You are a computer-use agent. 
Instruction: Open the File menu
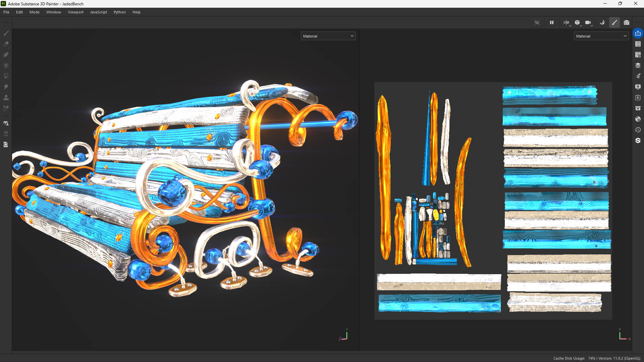tap(6, 12)
